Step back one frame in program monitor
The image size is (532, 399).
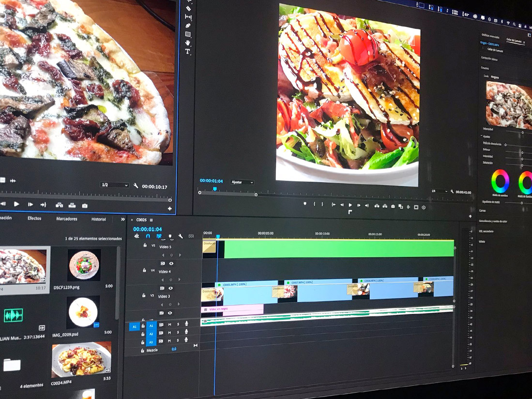point(342,205)
